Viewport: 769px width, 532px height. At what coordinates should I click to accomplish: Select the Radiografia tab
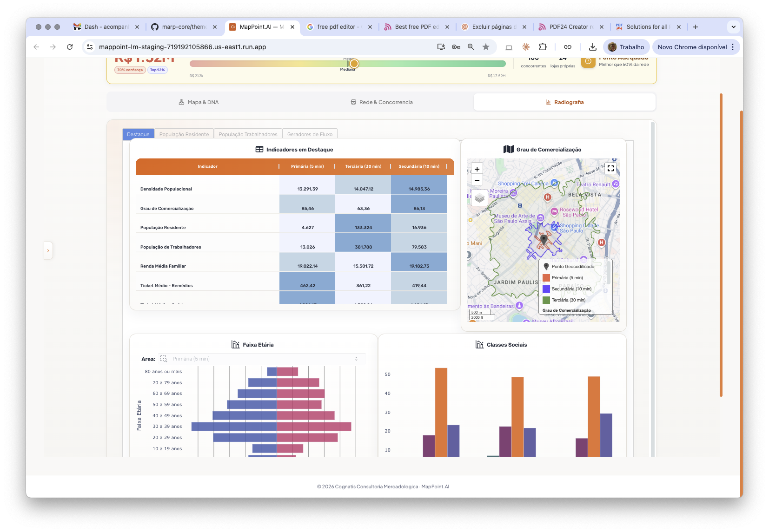tap(564, 102)
